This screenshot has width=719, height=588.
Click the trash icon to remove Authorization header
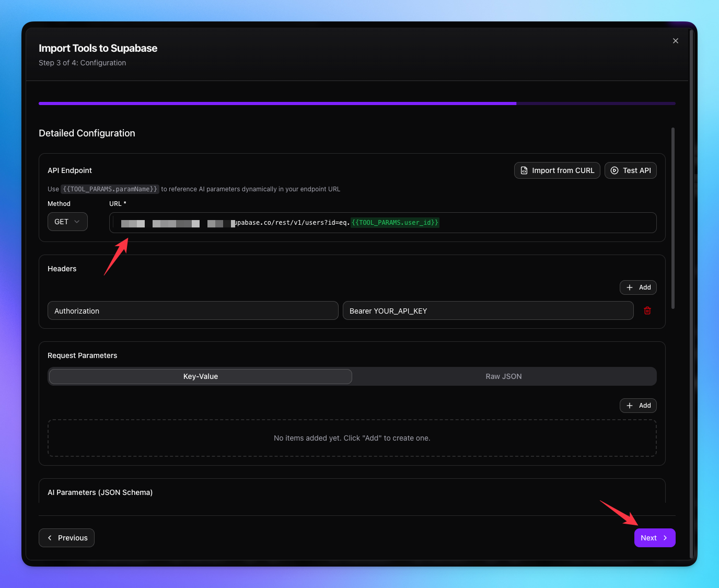coord(647,310)
